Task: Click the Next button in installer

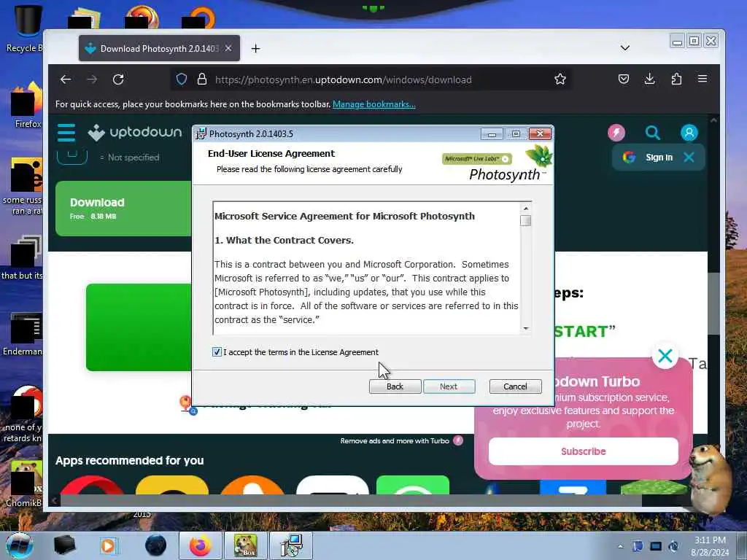Action: coord(449,386)
